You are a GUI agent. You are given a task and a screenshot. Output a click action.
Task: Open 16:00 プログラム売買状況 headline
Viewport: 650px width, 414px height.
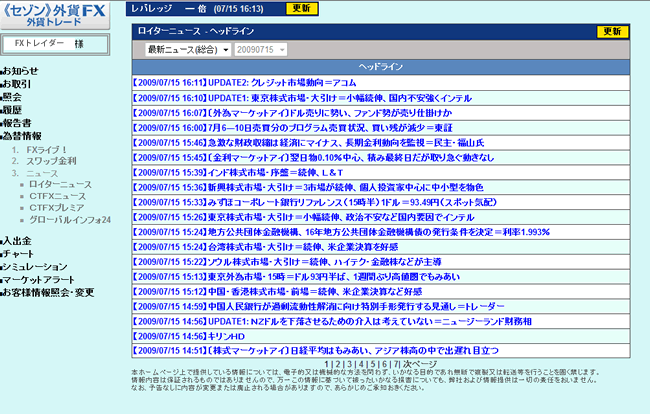[x=293, y=128]
